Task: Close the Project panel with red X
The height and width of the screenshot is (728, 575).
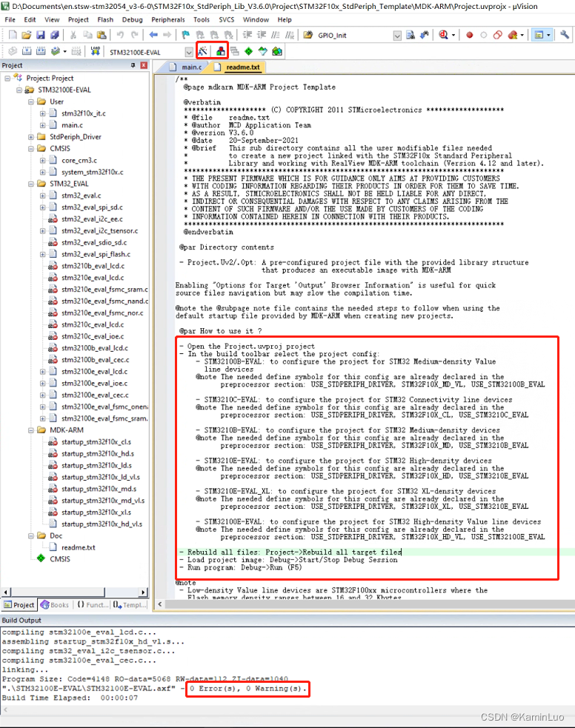Action: [x=144, y=65]
